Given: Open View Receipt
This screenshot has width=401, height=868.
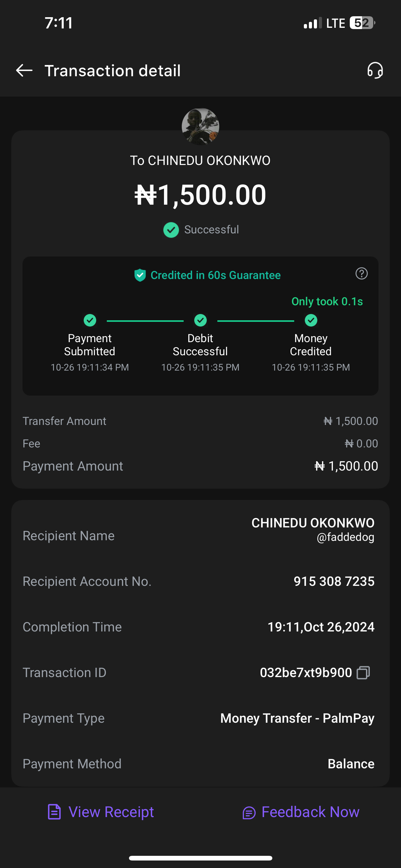Looking at the screenshot, I should pos(101,812).
